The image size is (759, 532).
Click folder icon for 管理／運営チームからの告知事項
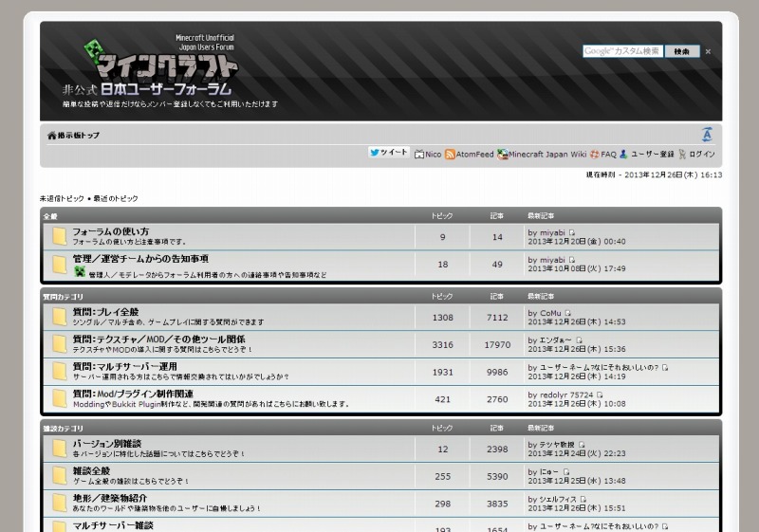coord(59,264)
